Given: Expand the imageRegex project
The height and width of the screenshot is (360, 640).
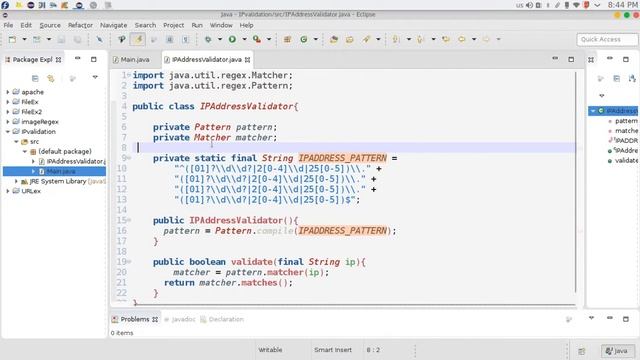Looking at the screenshot, I should [x=7, y=122].
